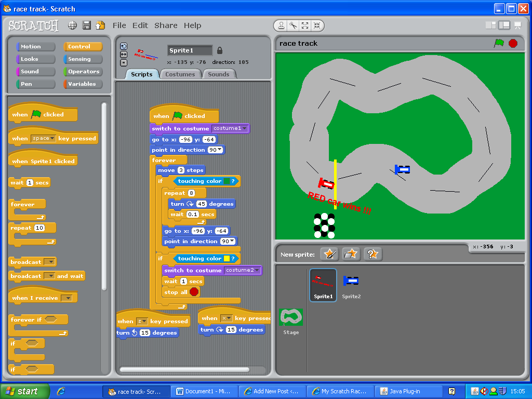532x399 pixels.
Task: Click the save project floppy icon
Action: coord(87,25)
